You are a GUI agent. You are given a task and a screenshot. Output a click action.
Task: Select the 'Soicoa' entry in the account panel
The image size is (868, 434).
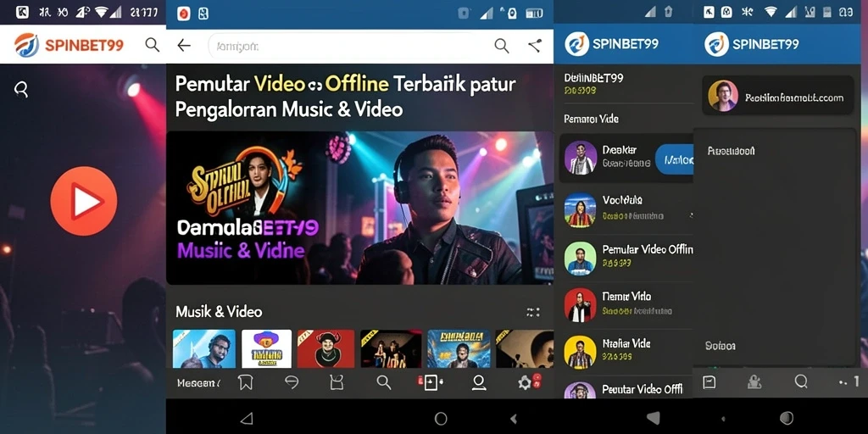(x=721, y=346)
